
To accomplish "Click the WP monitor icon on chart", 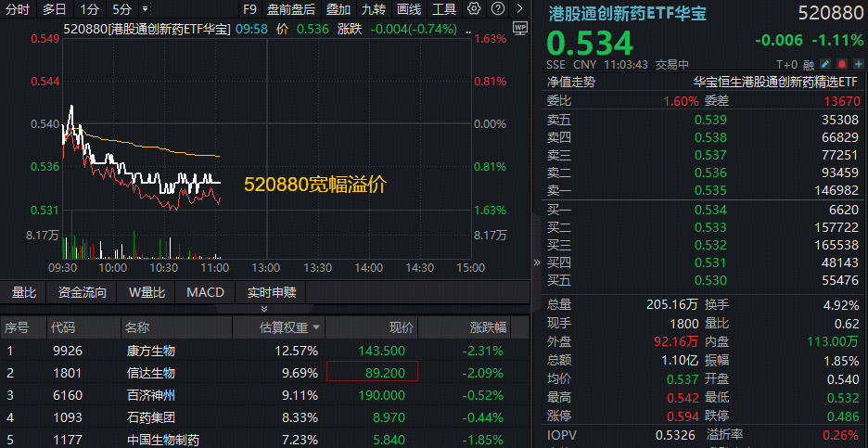I will tap(518, 28).
